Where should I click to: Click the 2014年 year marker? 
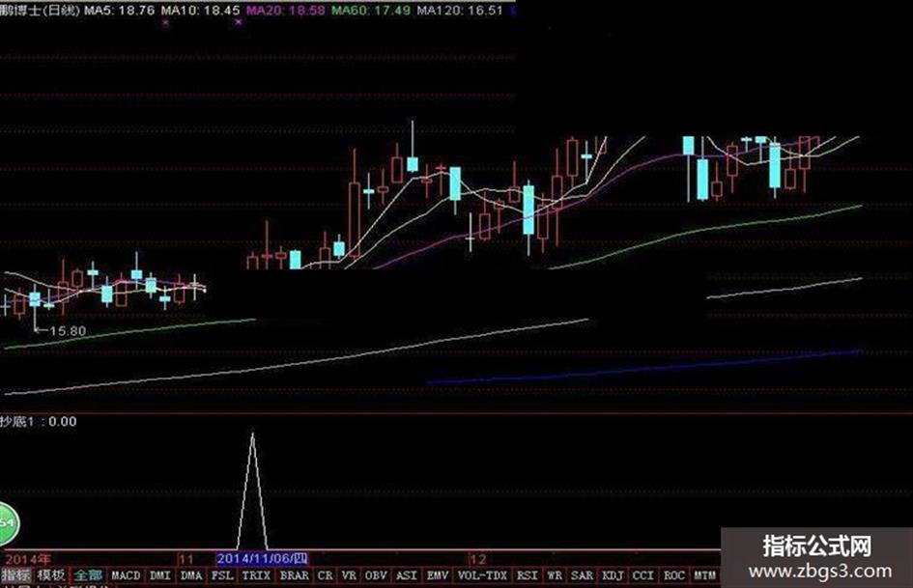28,559
